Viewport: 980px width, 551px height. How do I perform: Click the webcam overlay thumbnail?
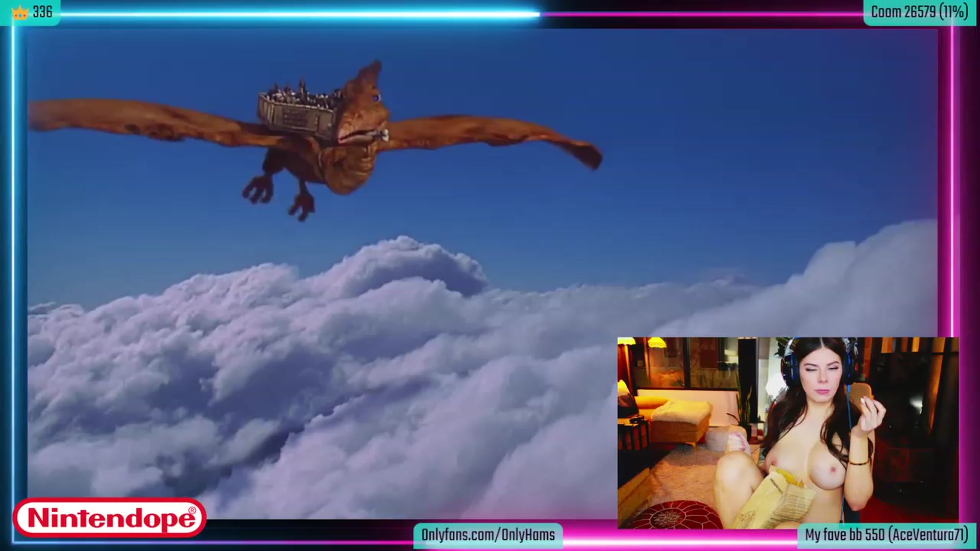tap(788, 433)
